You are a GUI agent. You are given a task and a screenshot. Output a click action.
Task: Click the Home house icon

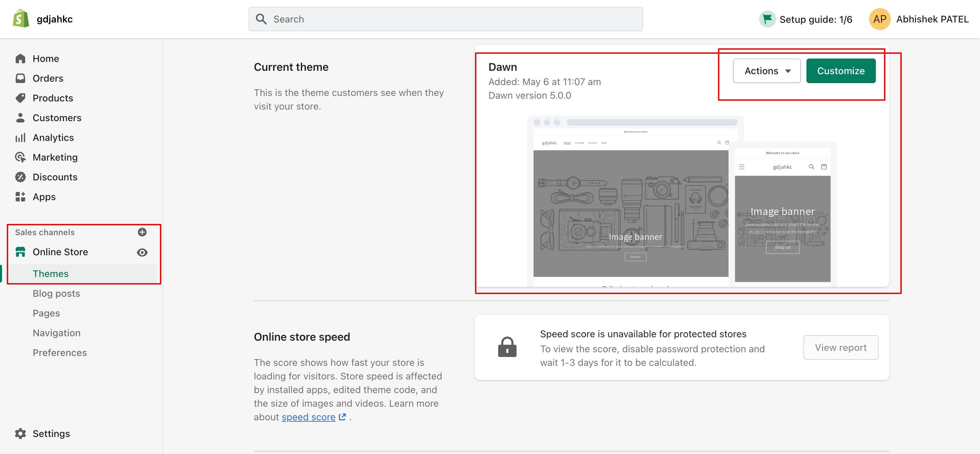click(20, 59)
